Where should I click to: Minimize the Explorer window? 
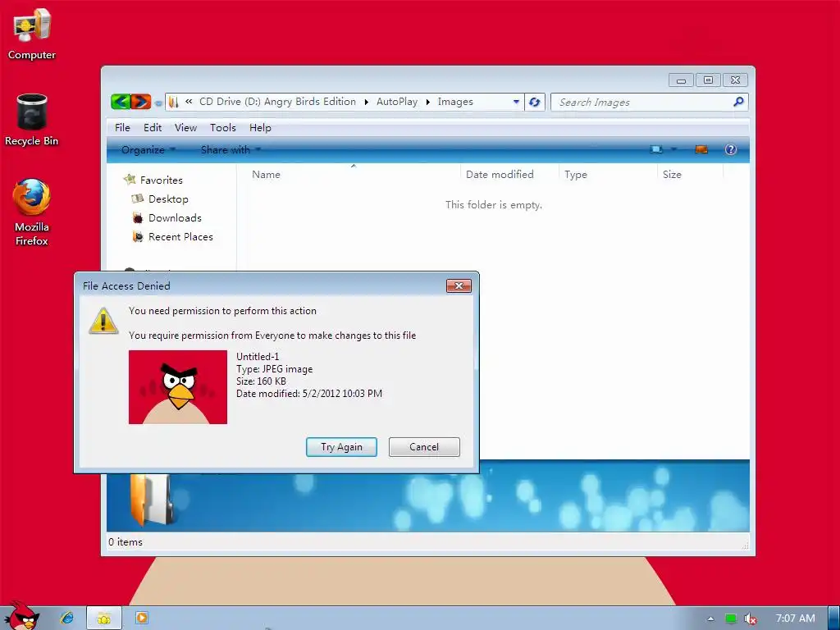(x=681, y=80)
